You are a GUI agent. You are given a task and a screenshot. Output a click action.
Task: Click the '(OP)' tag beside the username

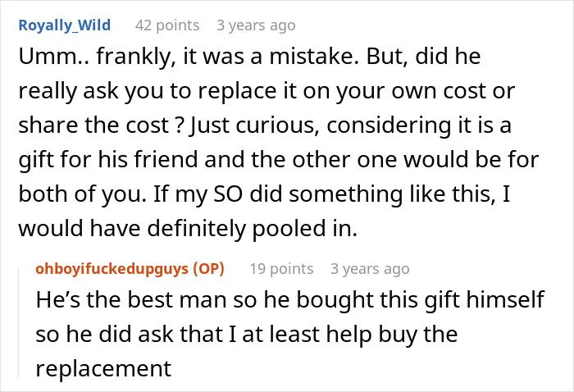(208, 269)
